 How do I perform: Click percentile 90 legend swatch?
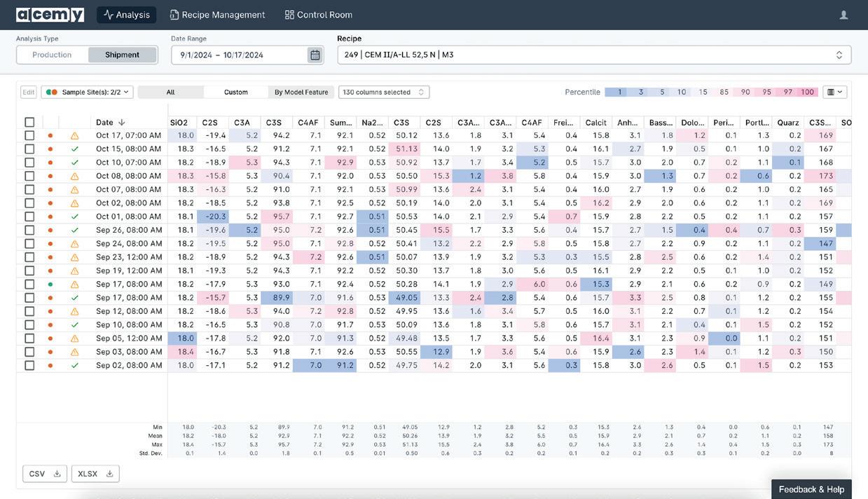pyautogui.click(x=745, y=92)
